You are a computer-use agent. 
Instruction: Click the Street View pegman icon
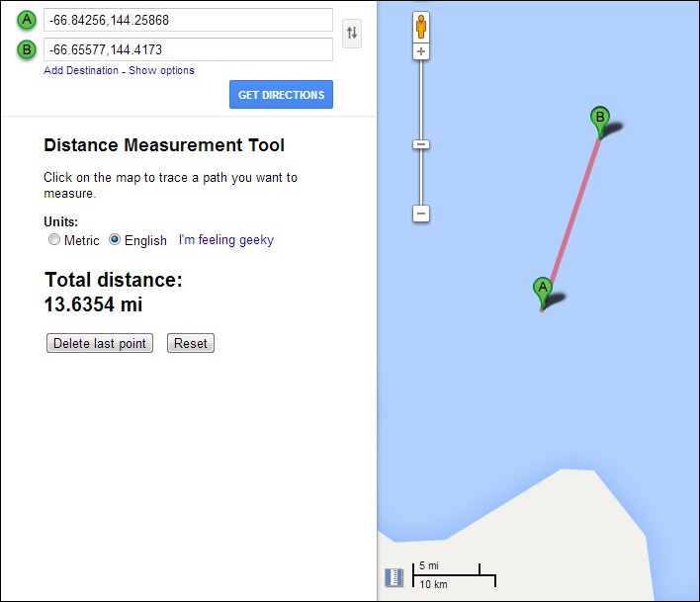click(421, 27)
